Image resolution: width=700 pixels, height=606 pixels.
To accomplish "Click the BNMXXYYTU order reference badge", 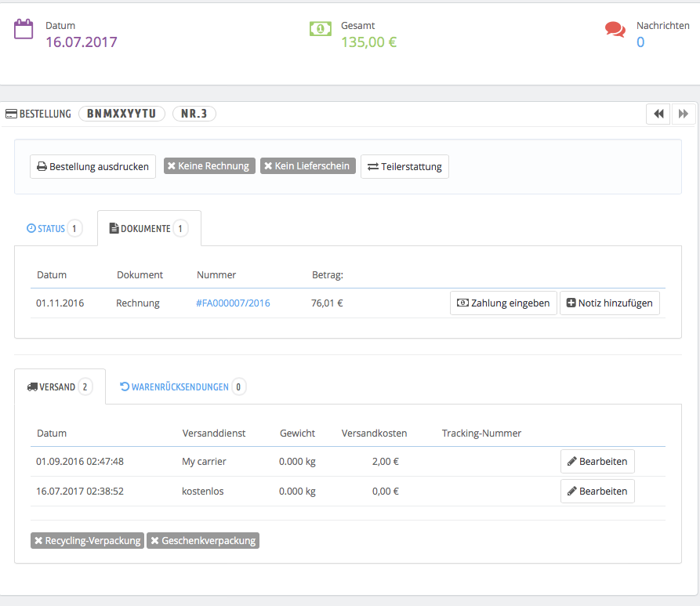I will pos(122,114).
